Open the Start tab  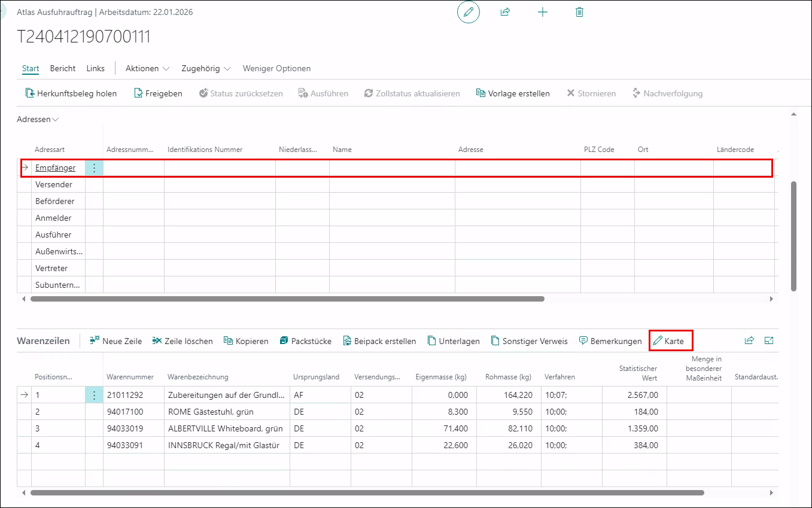pos(31,68)
